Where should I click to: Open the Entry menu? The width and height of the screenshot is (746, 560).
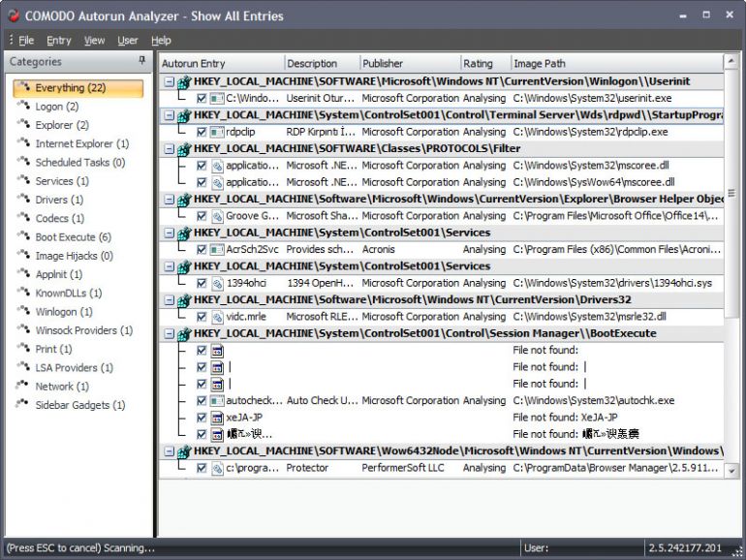click(x=58, y=41)
